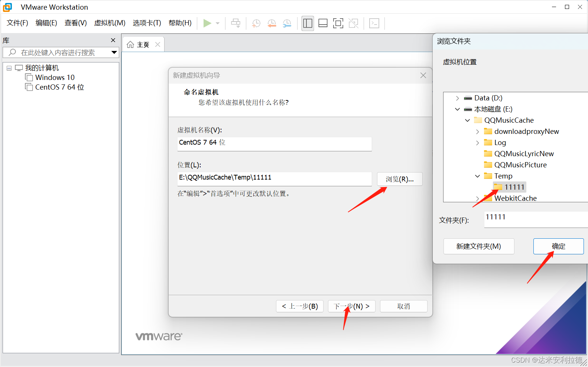Viewport: 588px width, 367px height.
Task: Click the 下一步(N) next button
Action: [x=352, y=306]
